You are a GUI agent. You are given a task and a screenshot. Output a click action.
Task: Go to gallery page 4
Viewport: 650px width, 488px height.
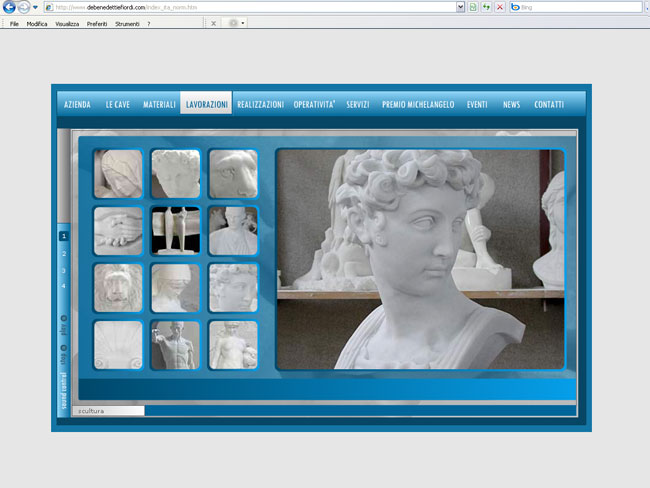coord(64,286)
